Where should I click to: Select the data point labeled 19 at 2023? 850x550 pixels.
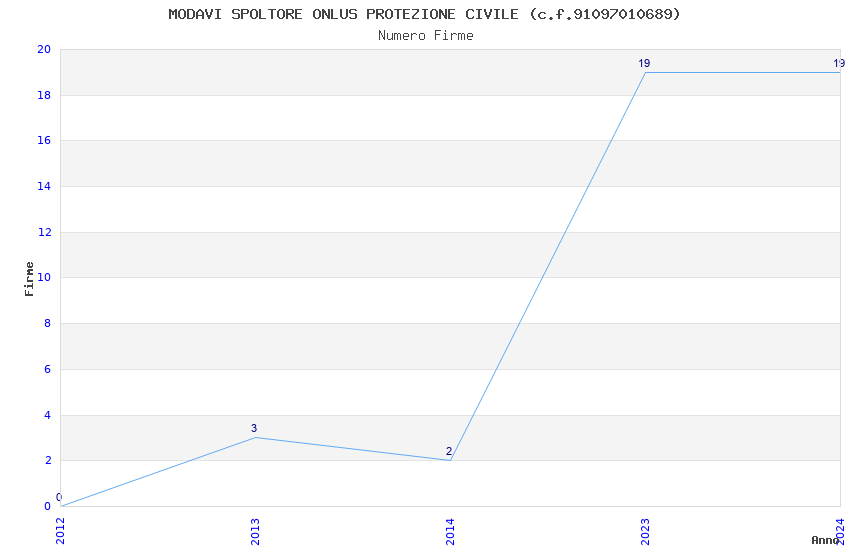point(645,72)
